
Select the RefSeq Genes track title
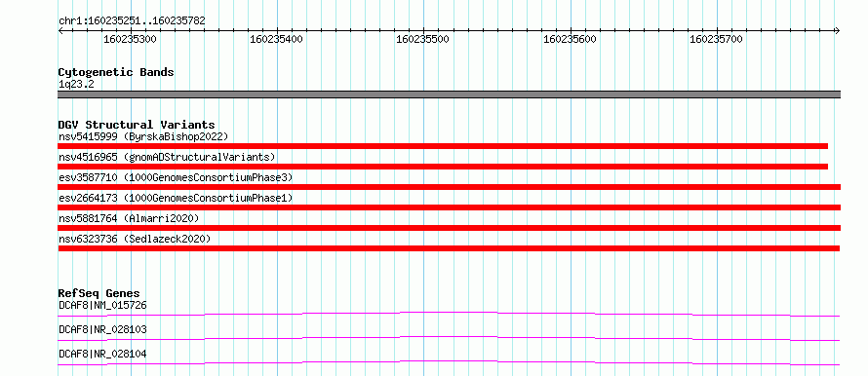99,293
